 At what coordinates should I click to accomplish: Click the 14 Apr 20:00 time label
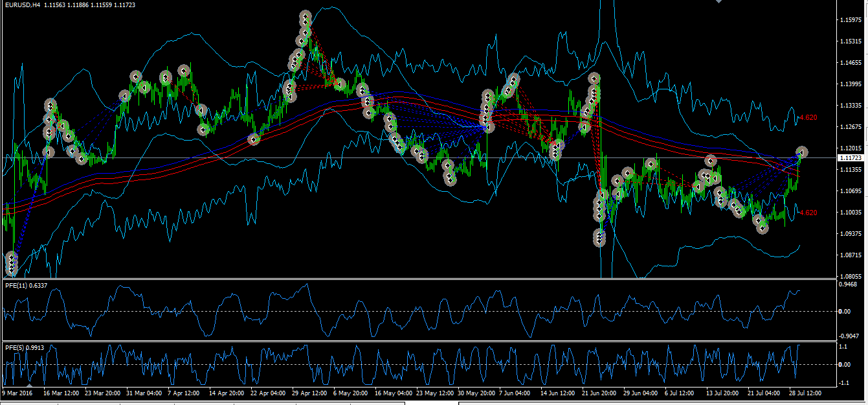coord(226,393)
